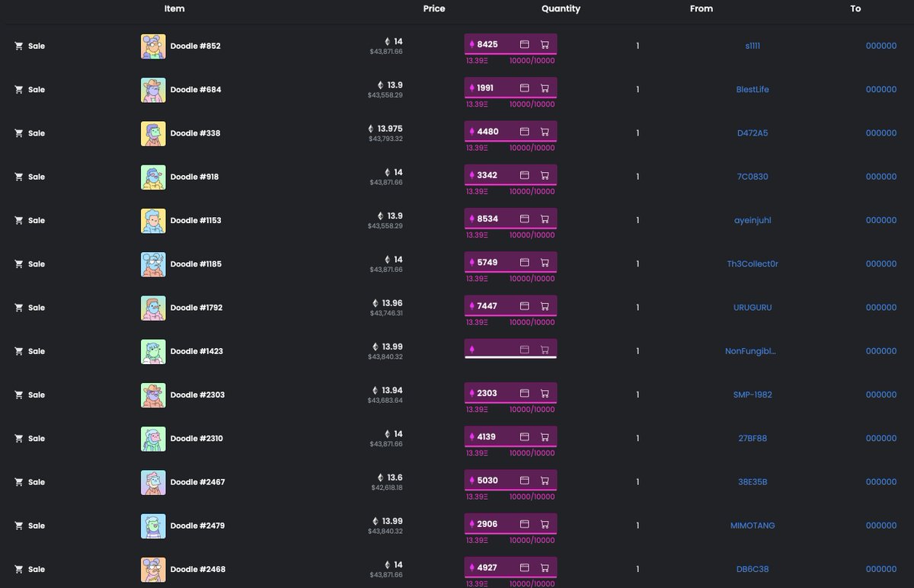The image size is (914, 588).
Task: Open the Doodle #918 item name
Action: 194,177
